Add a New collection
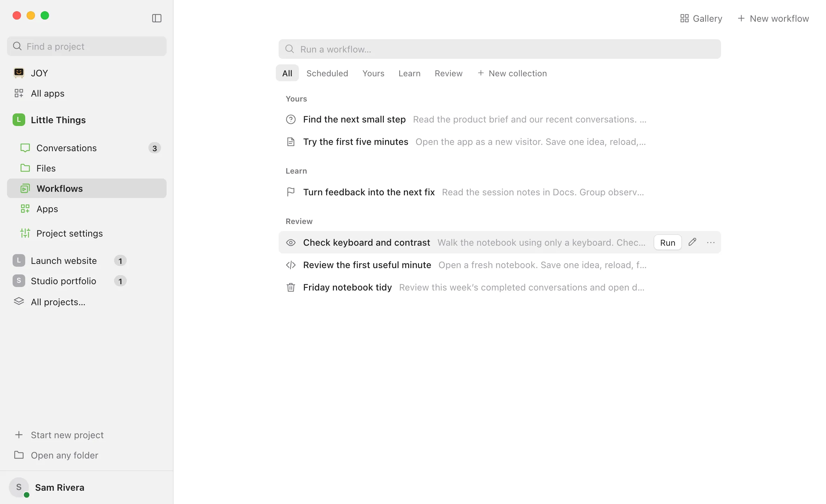This screenshot has height=504, width=826. coord(512,73)
